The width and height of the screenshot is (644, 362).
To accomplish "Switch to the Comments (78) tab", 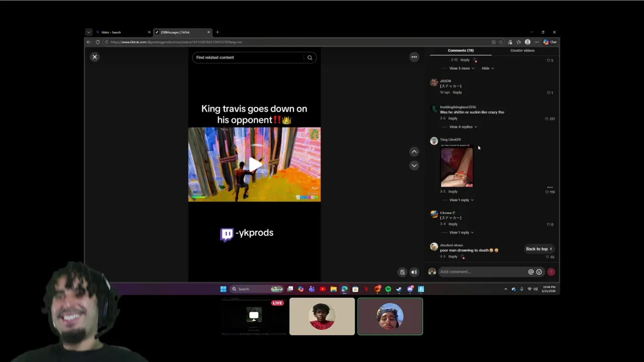I will (x=460, y=50).
